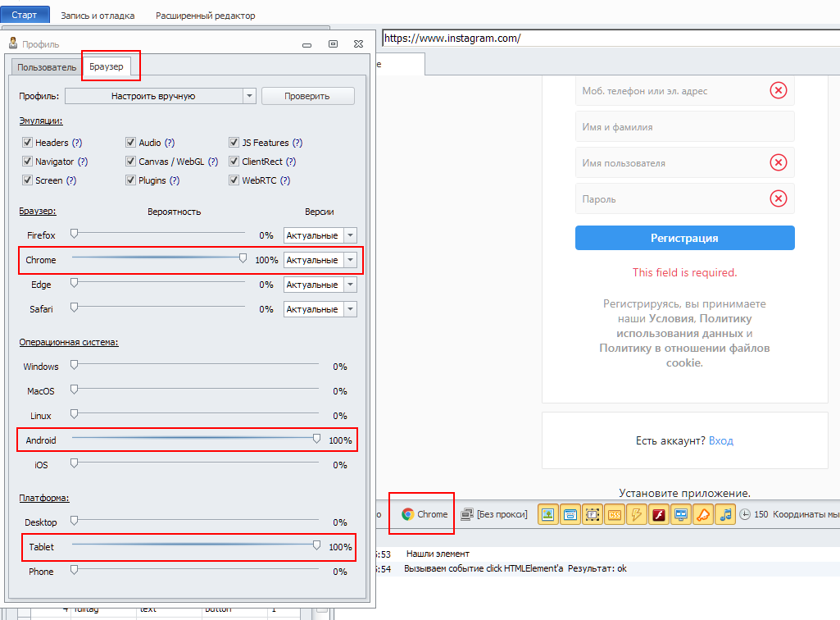Click the Tablet platform slider handle

[316, 545]
